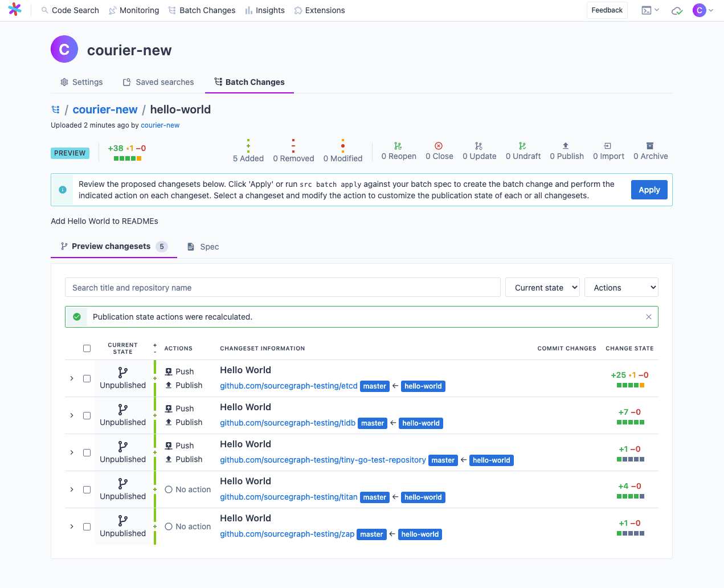Click the Code Search magnifier icon
724x588 pixels.
(x=44, y=10)
